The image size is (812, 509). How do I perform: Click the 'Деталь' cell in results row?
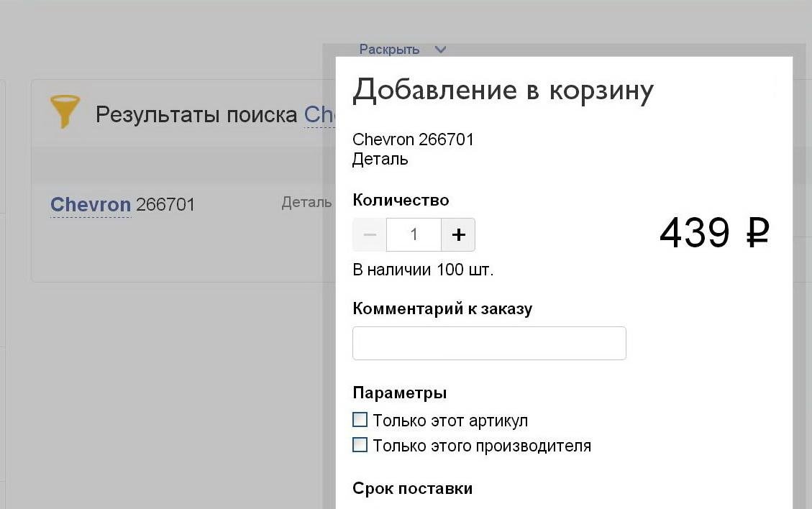click(x=306, y=203)
